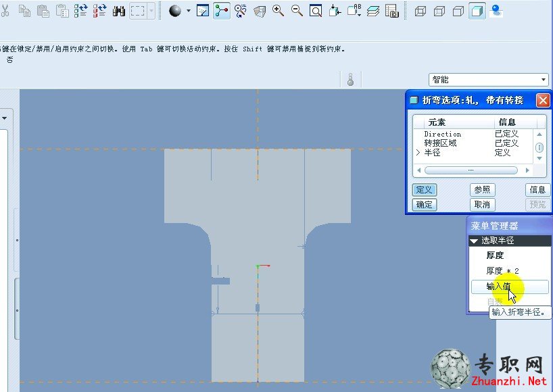Click the blue sphere reflection icon
The image size is (553, 392).
496,11
